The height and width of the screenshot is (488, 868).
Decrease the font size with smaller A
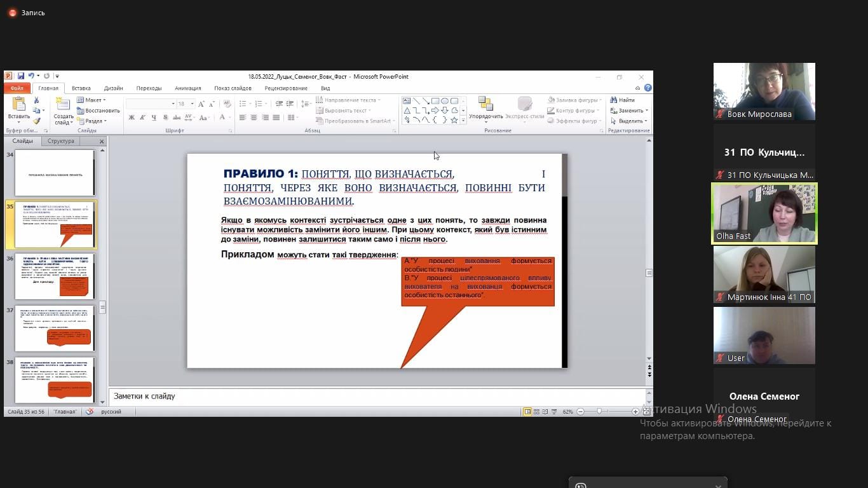pos(211,104)
